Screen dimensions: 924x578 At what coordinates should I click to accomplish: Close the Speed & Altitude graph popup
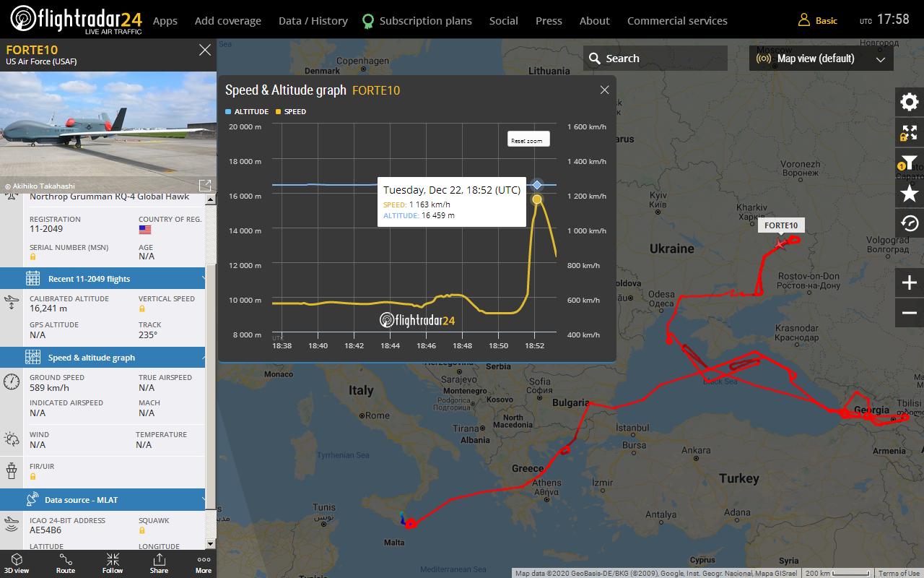pyautogui.click(x=605, y=90)
